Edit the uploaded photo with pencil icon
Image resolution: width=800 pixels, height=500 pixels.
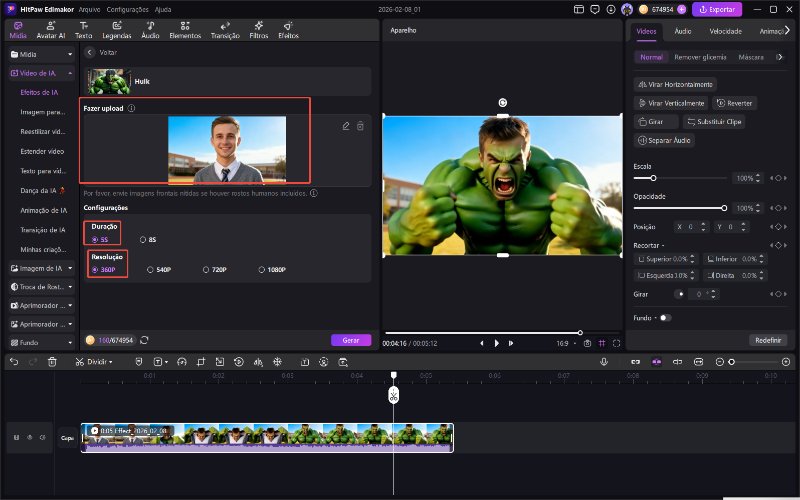click(x=346, y=126)
